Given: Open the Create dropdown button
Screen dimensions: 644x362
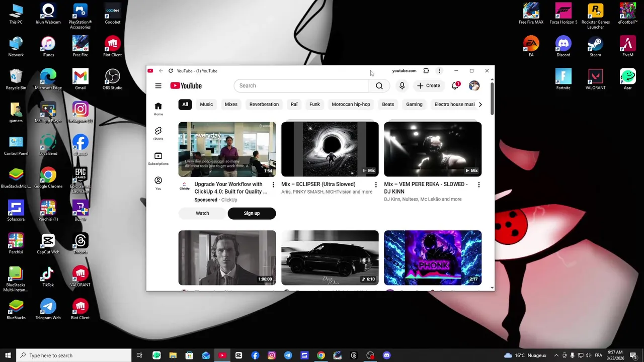Looking at the screenshot, I should [428, 86].
